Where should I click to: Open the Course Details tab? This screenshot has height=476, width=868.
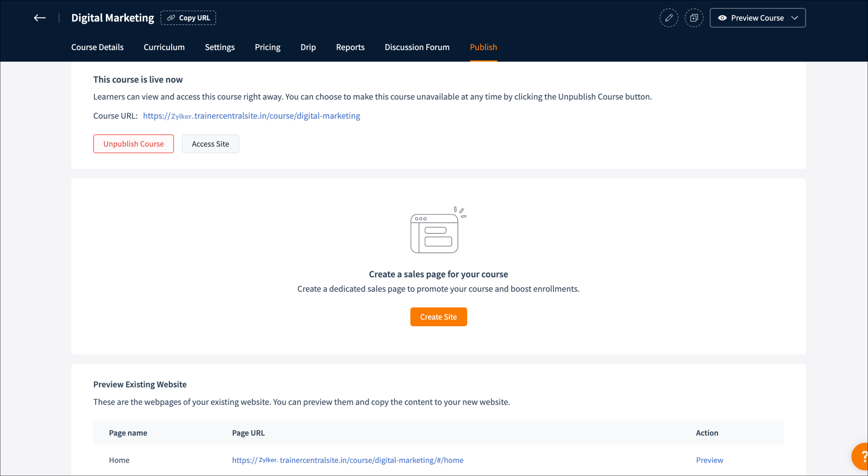97,47
